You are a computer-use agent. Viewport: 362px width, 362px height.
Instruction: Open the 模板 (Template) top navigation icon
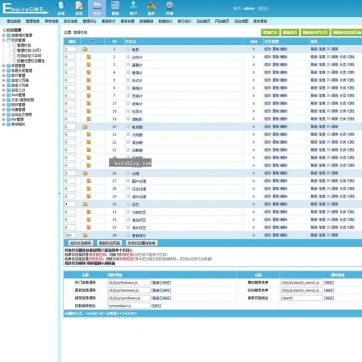coord(115,8)
